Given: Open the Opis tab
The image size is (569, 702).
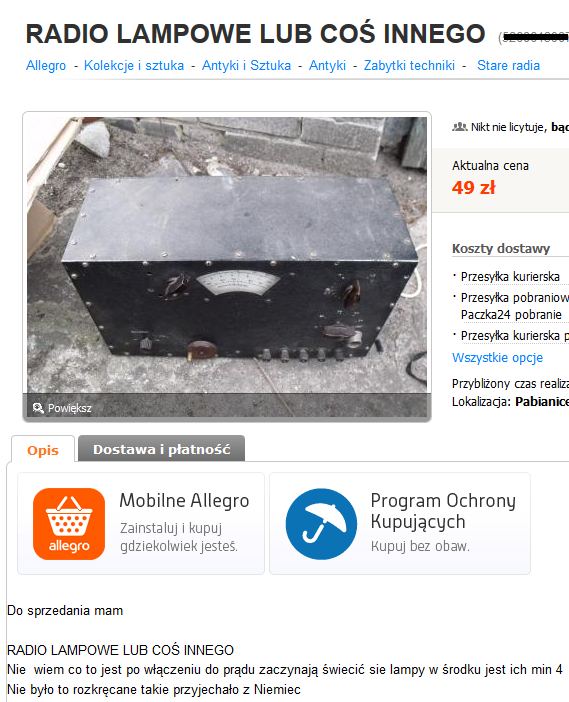Looking at the screenshot, I should click(43, 449).
